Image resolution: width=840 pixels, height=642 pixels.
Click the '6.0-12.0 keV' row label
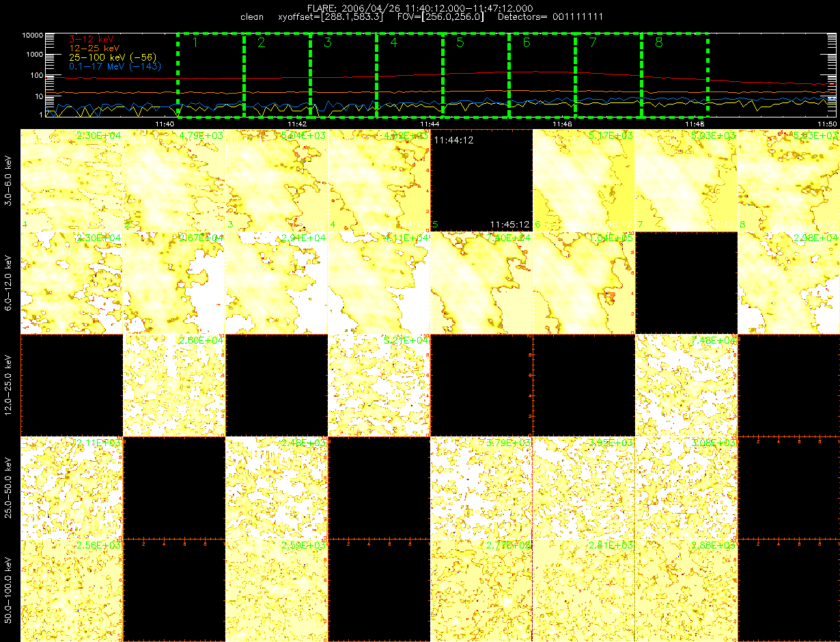click(8, 283)
